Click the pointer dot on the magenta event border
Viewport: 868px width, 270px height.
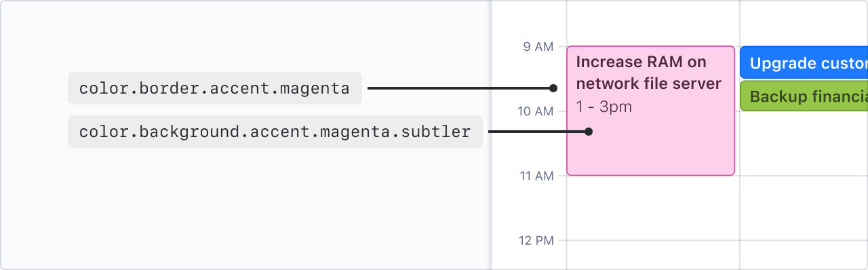click(x=553, y=88)
